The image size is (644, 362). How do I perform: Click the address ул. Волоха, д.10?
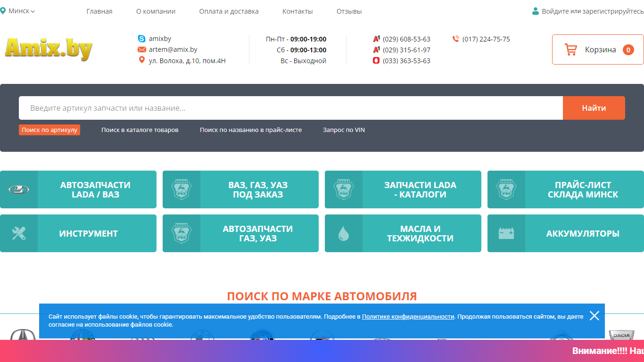187,60
